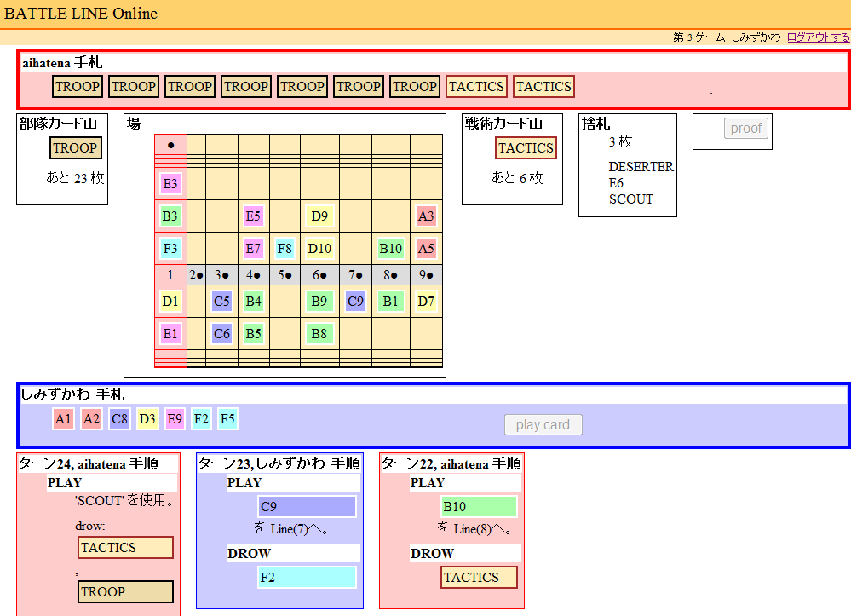Click the C9 card on line 7

pyautogui.click(x=355, y=302)
